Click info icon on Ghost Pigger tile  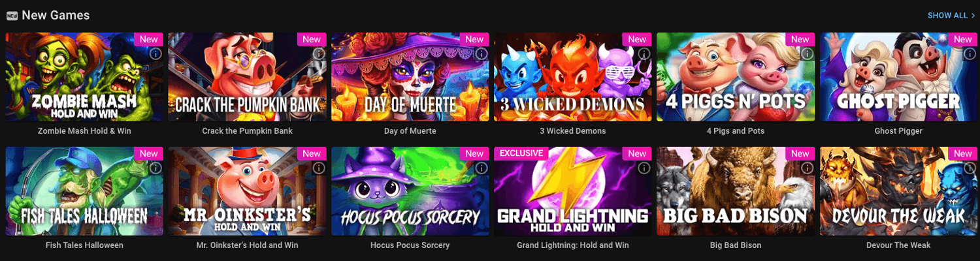970,54
